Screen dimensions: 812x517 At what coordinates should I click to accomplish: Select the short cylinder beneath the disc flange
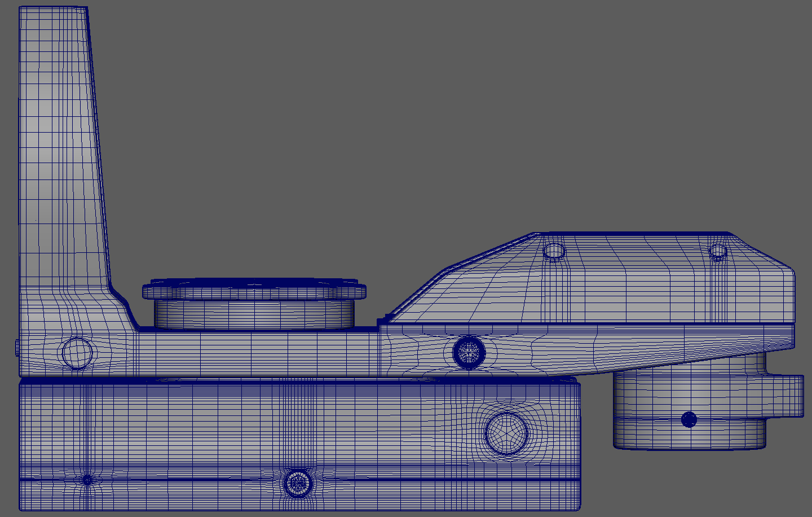tap(254, 314)
